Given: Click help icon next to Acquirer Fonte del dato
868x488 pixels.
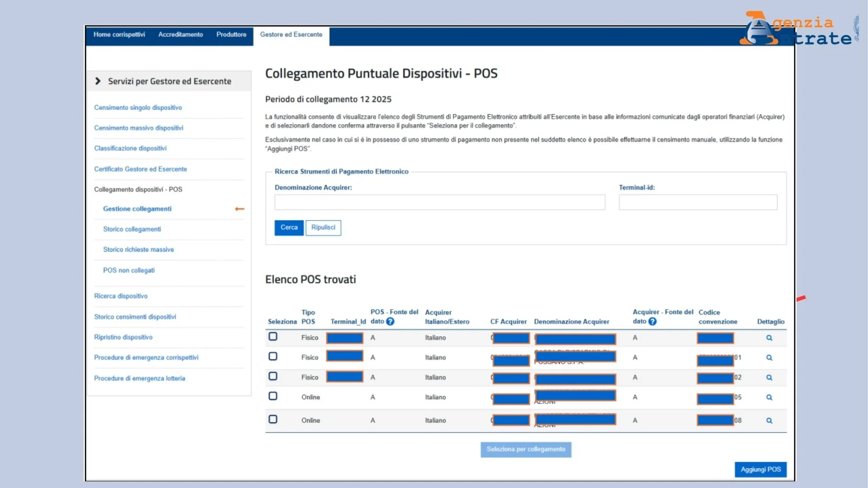Looking at the screenshot, I should tap(652, 322).
